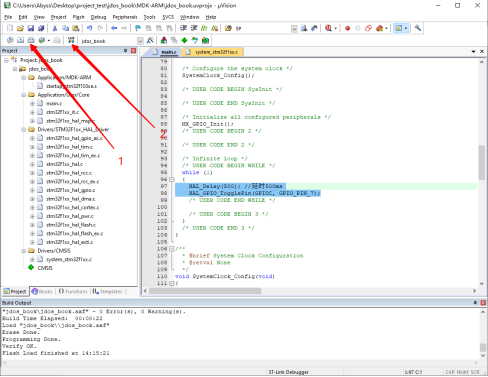Screen dimensions: 488x377
Task: Disable all breakpoints icon
Action: pos(368,28)
